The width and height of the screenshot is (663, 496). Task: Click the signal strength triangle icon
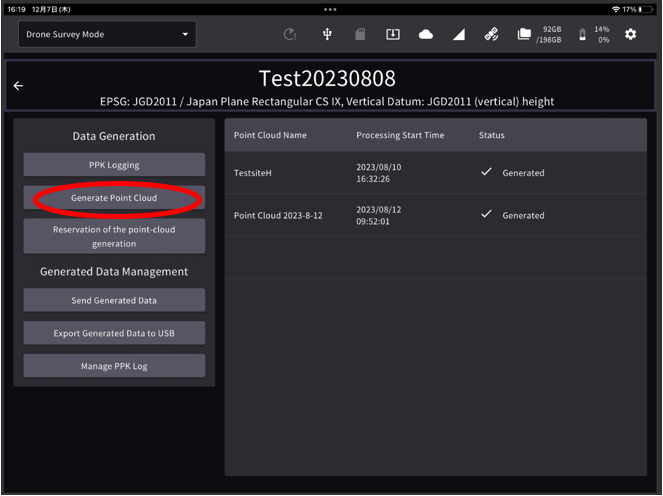pos(459,34)
